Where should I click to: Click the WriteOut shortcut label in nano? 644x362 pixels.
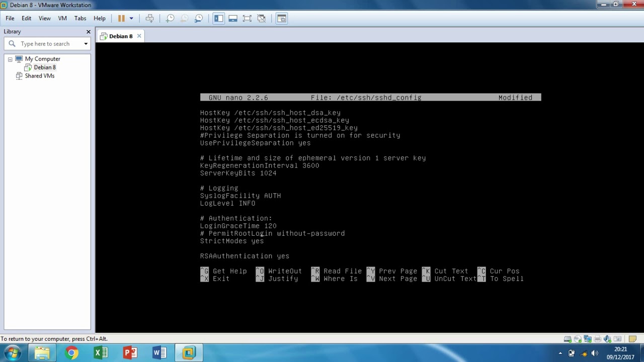point(285,271)
